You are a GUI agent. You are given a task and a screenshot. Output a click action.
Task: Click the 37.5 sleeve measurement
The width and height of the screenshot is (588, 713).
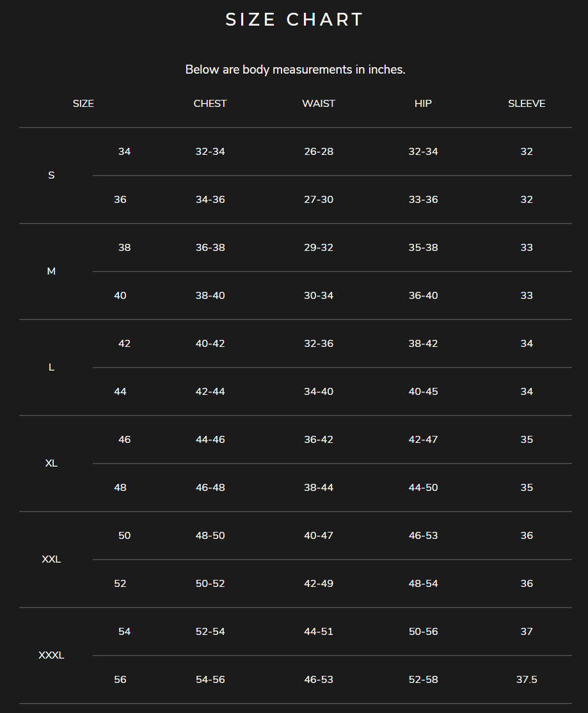point(527,680)
